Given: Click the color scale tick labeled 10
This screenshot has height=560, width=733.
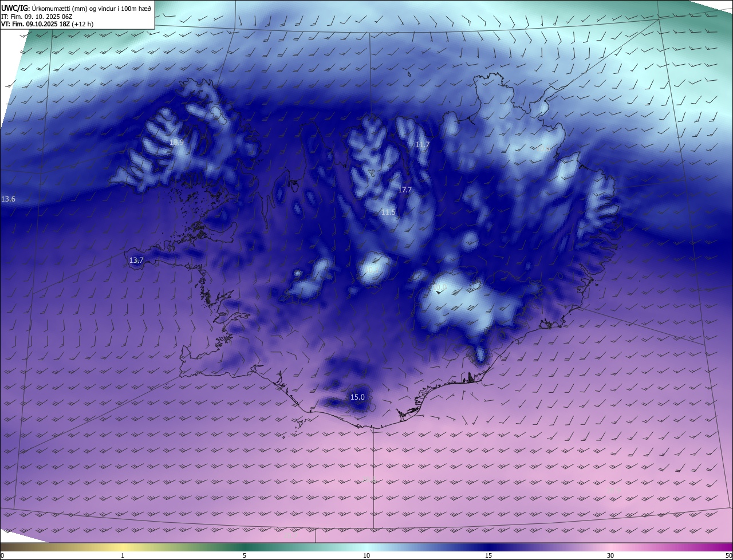Looking at the screenshot, I should click(x=366, y=556).
